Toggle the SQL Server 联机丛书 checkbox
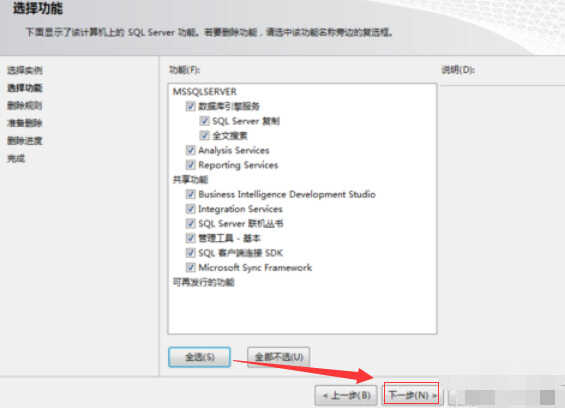 (190, 223)
